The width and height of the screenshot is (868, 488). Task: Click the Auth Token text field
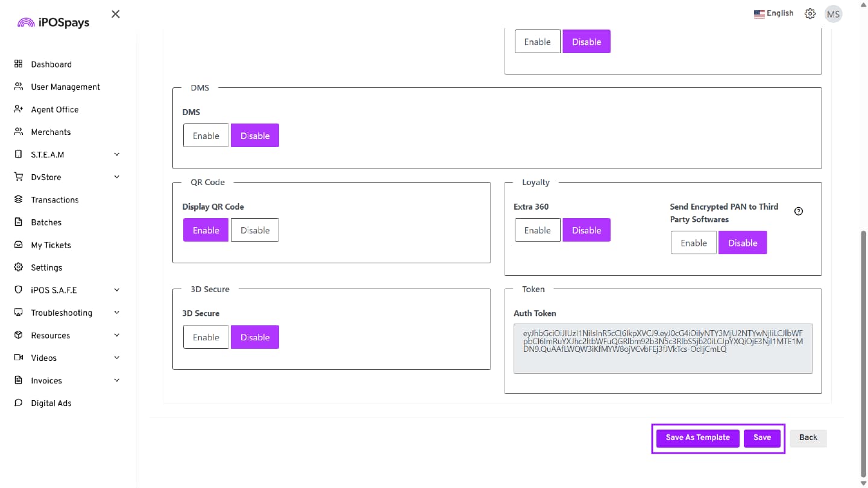pyautogui.click(x=662, y=349)
